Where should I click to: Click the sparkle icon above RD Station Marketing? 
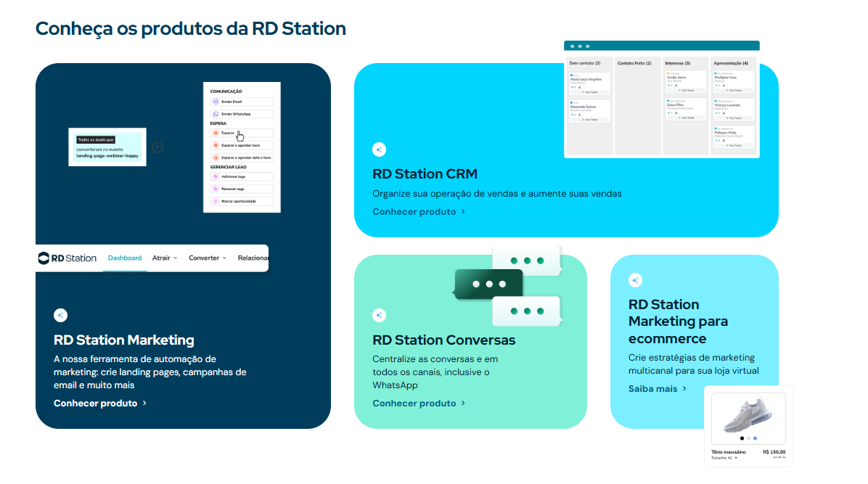[60, 315]
